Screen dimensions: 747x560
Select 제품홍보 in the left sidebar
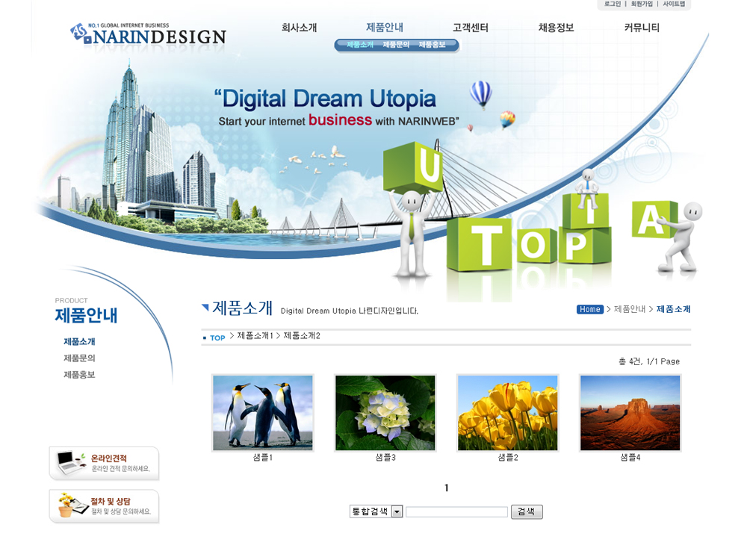coord(79,375)
